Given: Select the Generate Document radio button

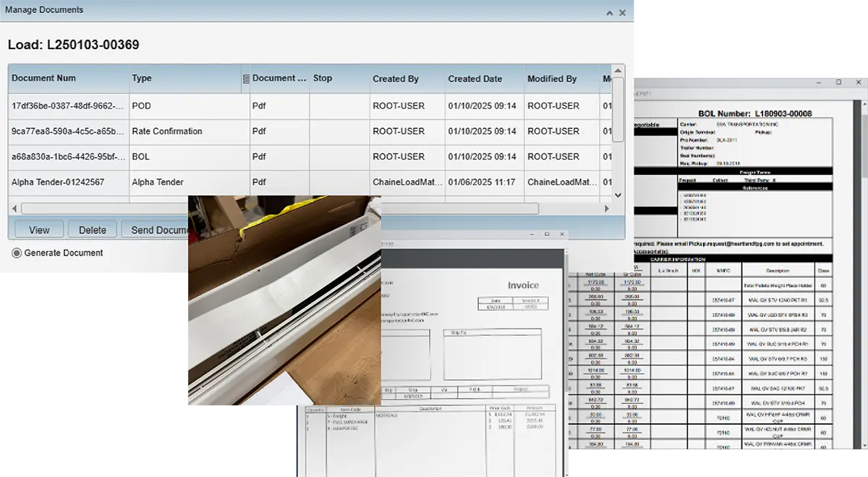Looking at the screenshot, I should coord(17,253).
